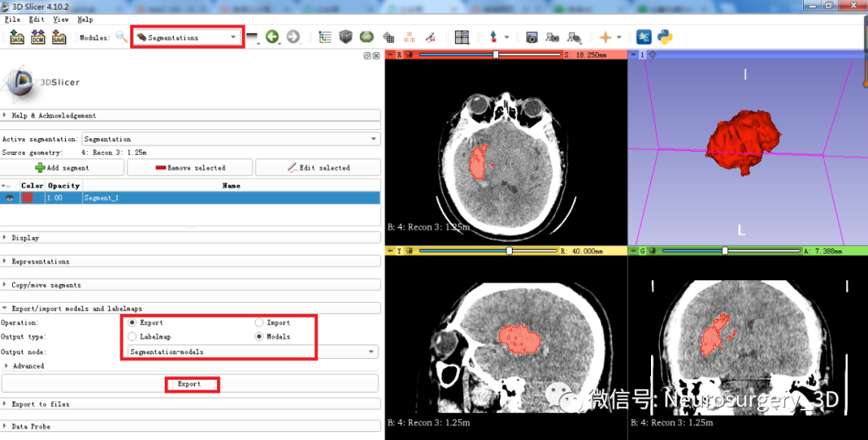Expand the Representations section
Viewport: 868px width, 440px height.
pos(190,262)
